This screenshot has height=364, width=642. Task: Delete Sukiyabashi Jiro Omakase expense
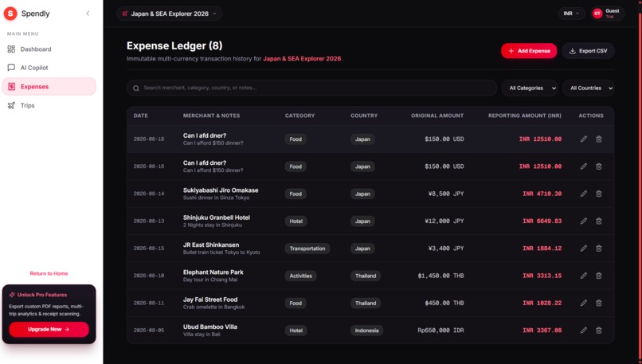pyautogui.click(x=599, y=194)
